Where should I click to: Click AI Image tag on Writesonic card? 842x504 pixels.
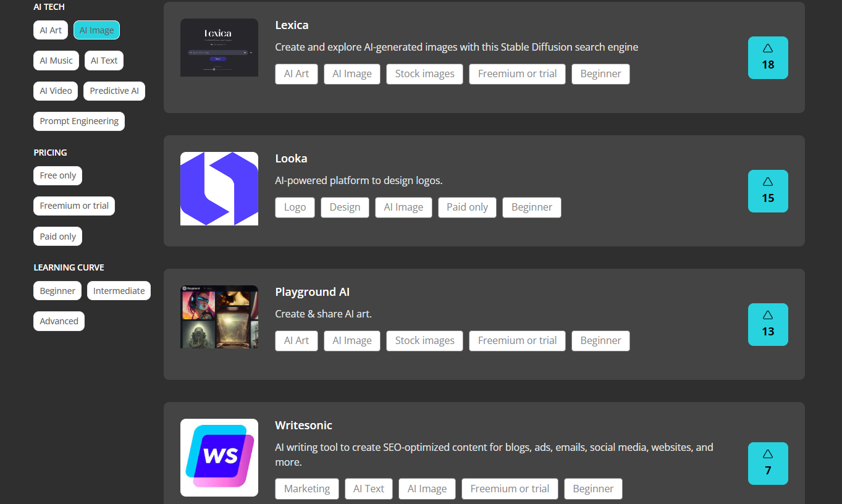point(427,489)
